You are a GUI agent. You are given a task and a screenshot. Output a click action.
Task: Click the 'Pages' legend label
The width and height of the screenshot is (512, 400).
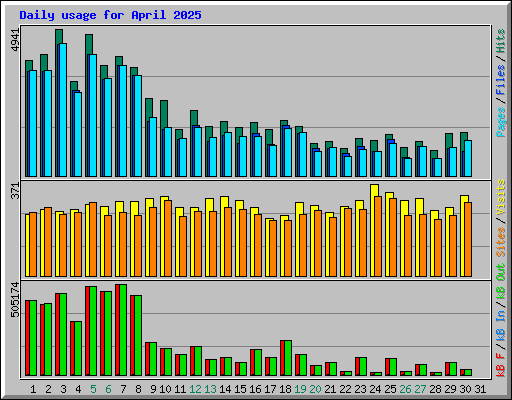(500, 122)
